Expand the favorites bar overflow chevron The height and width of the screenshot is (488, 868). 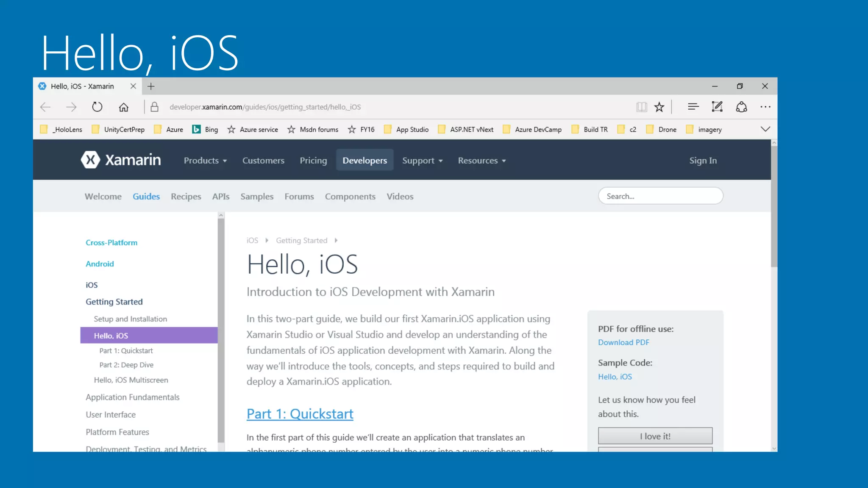pos(765,129)
